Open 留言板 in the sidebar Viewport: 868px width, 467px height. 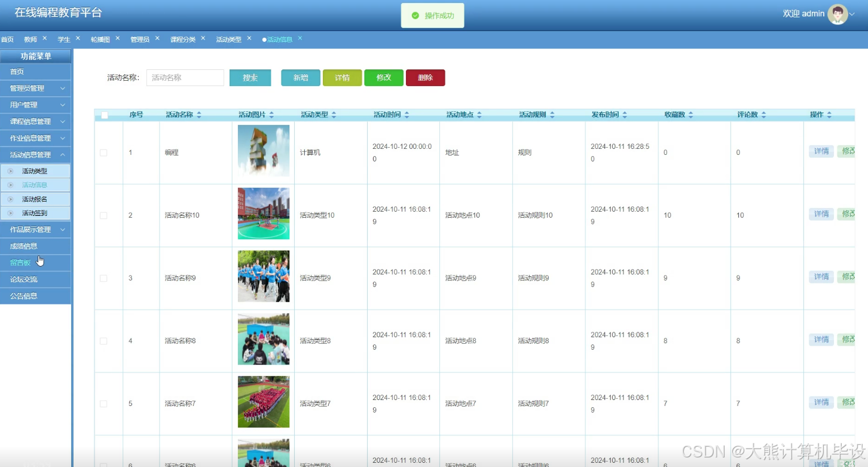click(x=35, y=263)
